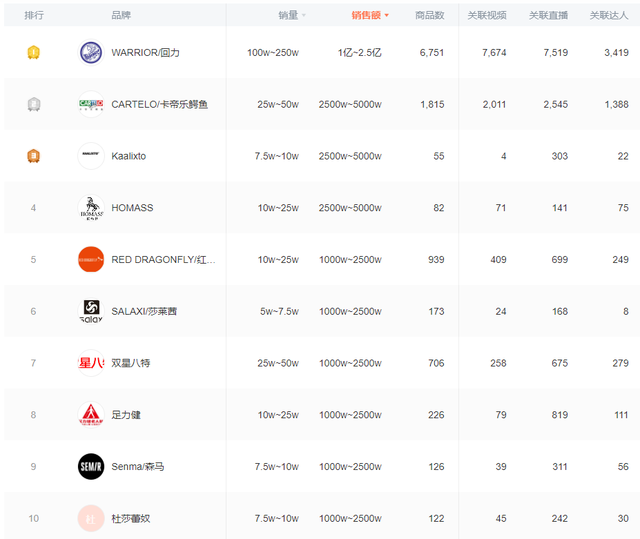Open the SALAXI/莎莱茜 brand name
The width and height of the screenshot is (640, 539).
[x=144, y=311]
